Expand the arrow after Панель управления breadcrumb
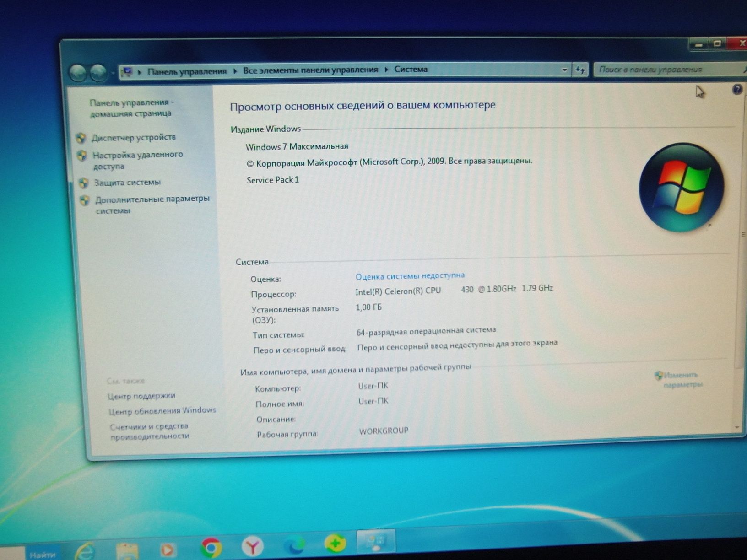 click(x=235, y=71)
